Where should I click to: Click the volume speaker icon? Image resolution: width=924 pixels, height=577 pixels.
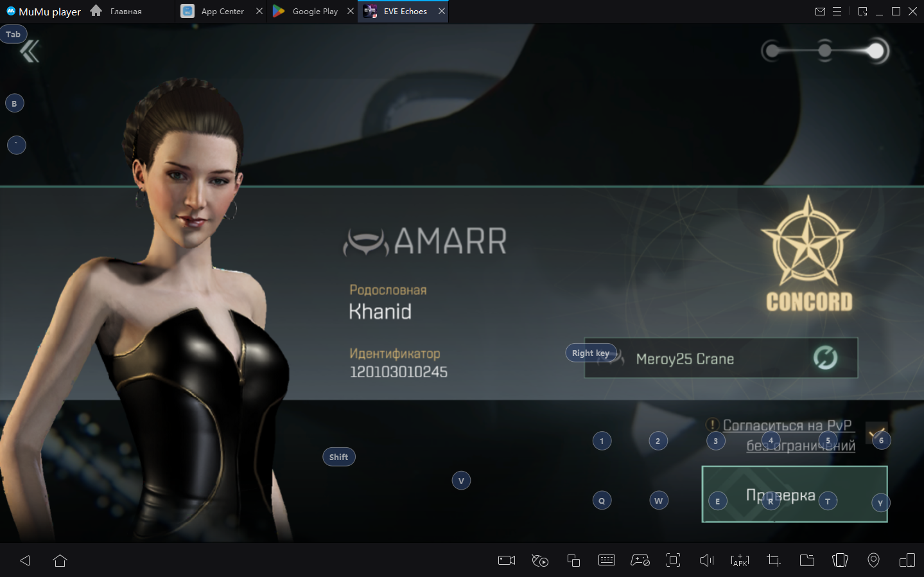[x=706, y=560]
